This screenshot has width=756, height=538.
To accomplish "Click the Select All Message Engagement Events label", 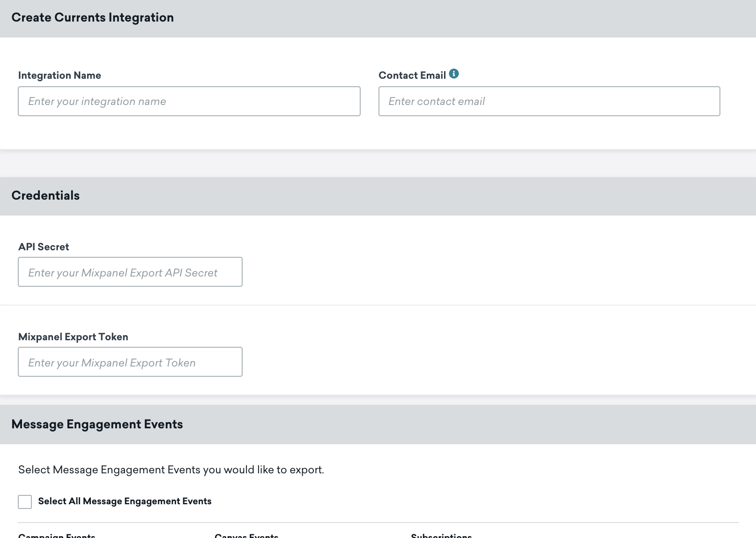I will 125,501.
